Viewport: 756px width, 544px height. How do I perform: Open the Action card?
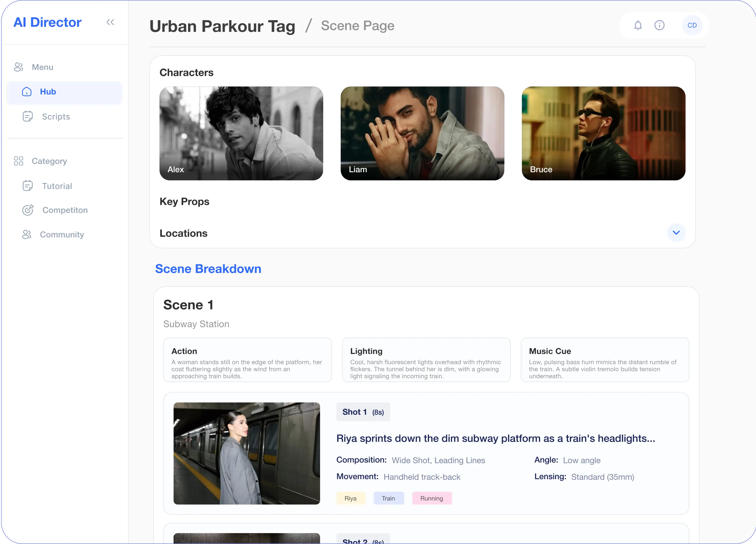click(x=248, y=360)
